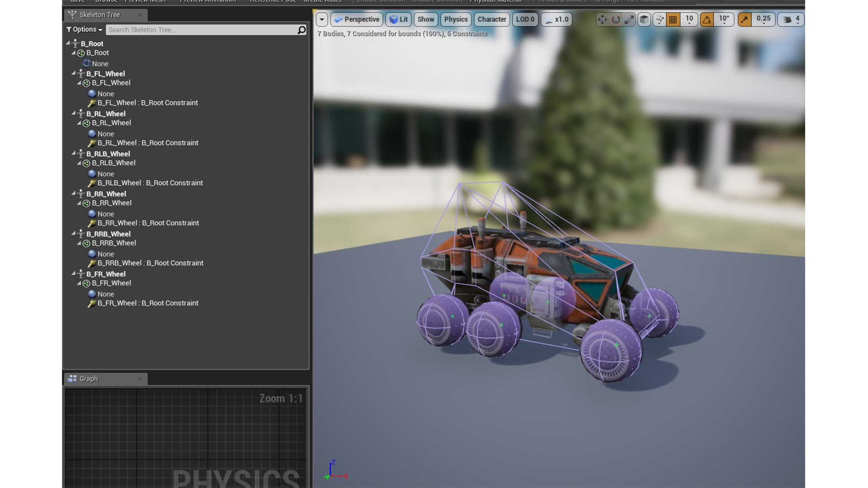Click the viewport options arrow icon
Image resolution: width=868 pixels, height=488 pixels.
[321, 19]
